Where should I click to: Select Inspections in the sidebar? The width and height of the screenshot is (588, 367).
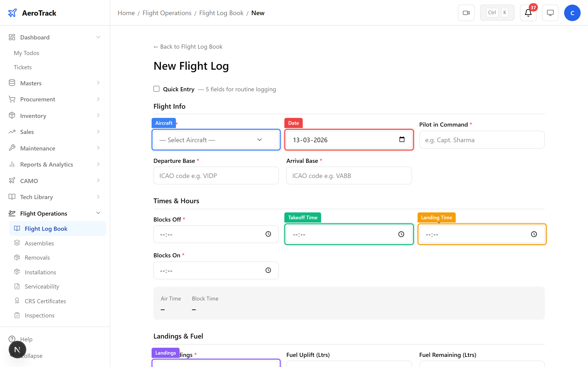pyautogui.click(x=39, y=315)
